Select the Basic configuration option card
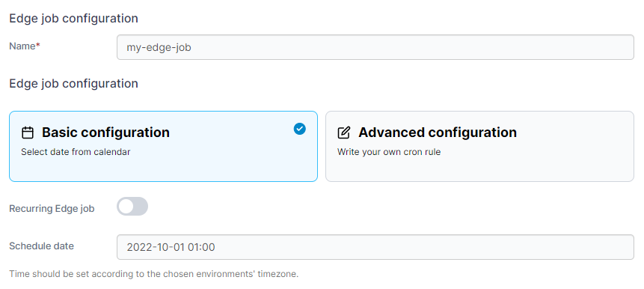Screen dimensions: 644x289 pyautogui.click(x=164, y=146)
